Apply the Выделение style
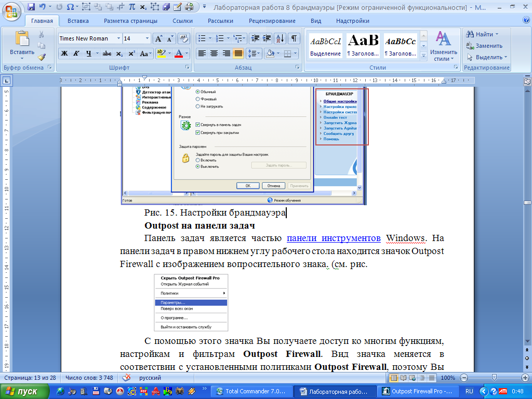This screenshot has width=532, height=399. pyautogui.click(x=325, y=46)
